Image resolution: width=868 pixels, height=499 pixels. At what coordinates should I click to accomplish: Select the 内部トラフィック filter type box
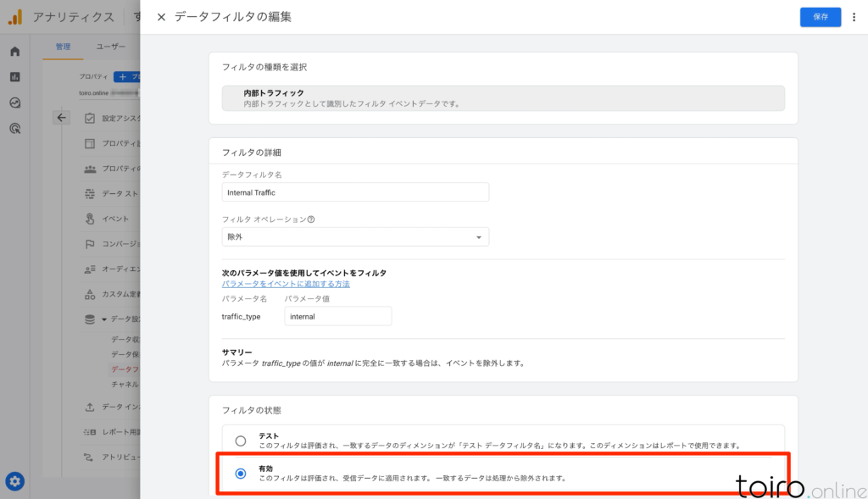click(503, 98)
